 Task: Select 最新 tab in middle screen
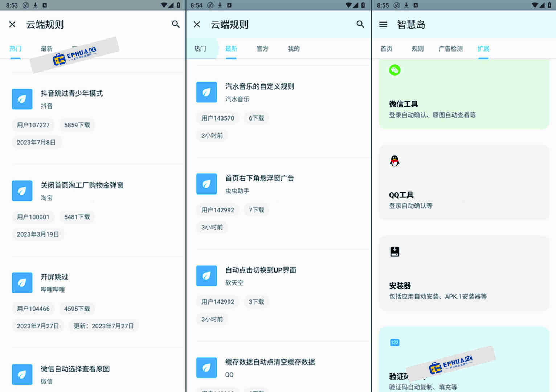tap(231, 49)
